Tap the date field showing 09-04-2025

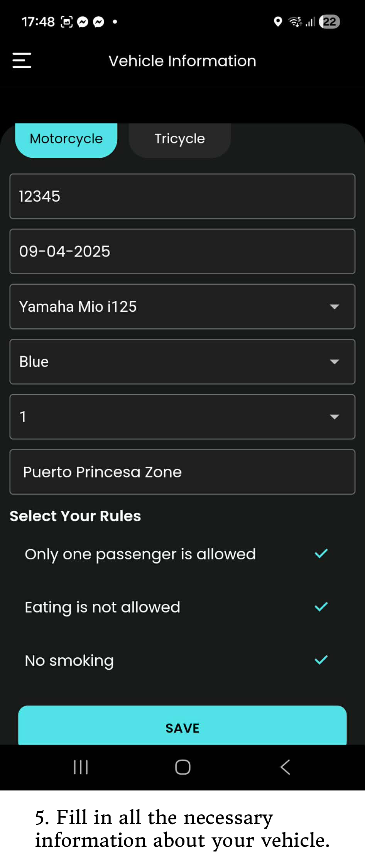click(x=182, y=252)
